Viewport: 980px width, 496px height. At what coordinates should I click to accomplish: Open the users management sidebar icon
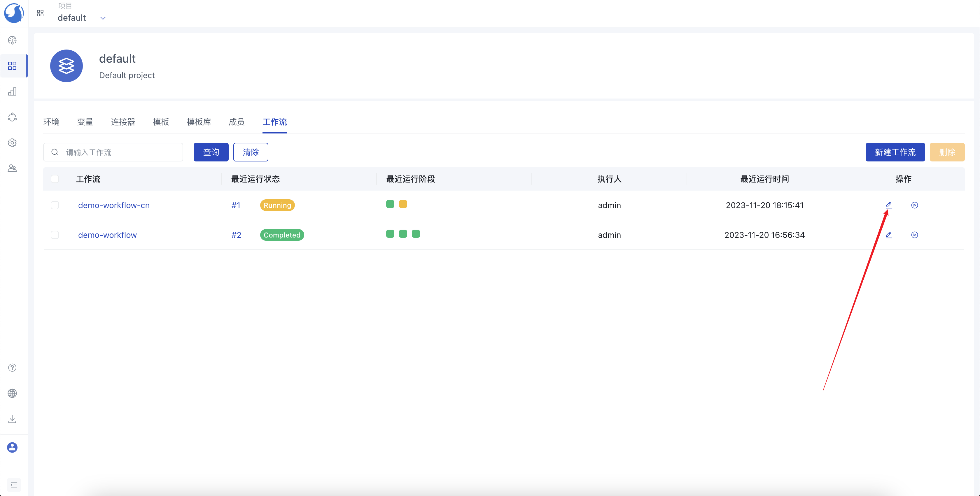coord(12,168)
